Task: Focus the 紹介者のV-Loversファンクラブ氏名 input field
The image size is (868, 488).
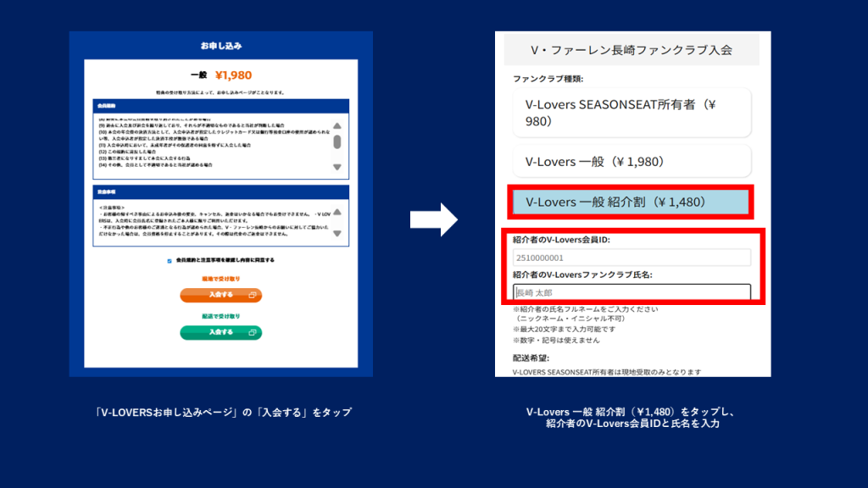Action: pyautogui.click(x=632, y=292)
